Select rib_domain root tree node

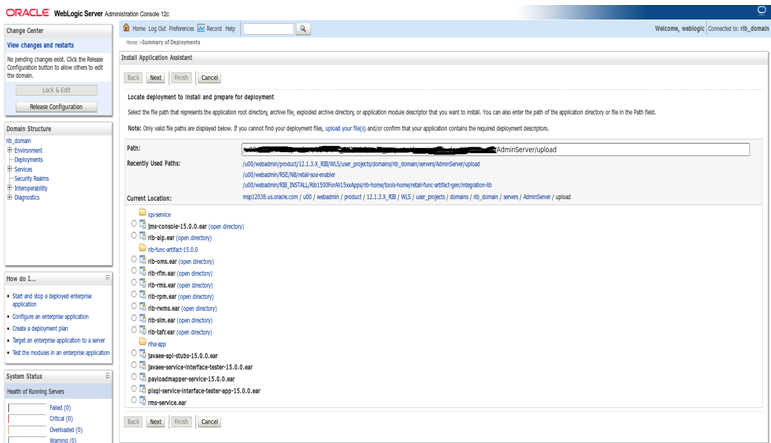point(18,141)
